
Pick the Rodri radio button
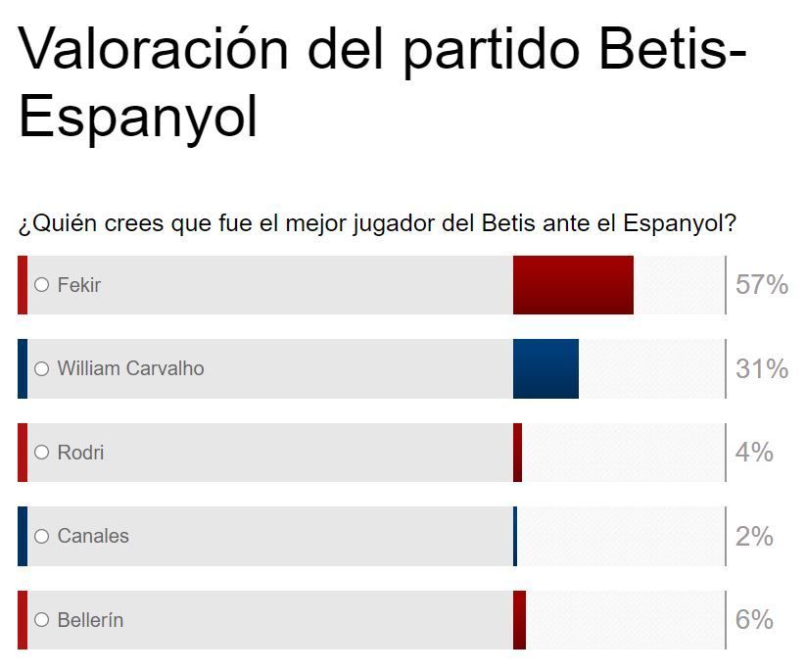[x=42, y=453]
